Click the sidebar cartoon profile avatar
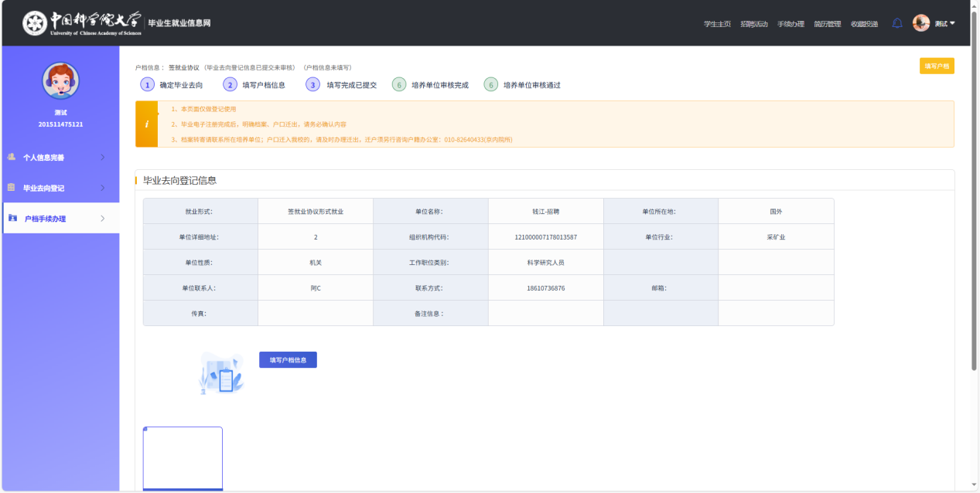The height and width of the screenshot is (493, 980). (60, 80)
